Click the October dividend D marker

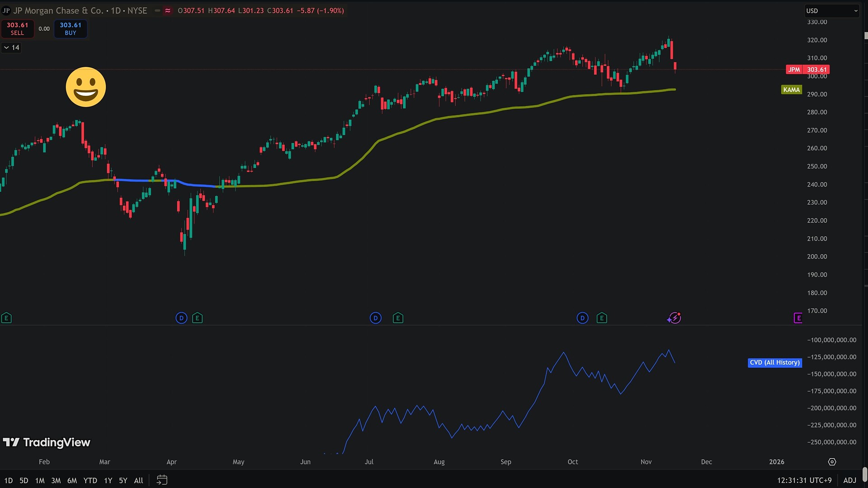(582, 318)
